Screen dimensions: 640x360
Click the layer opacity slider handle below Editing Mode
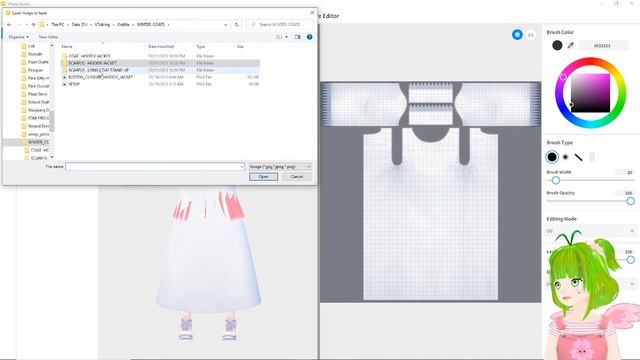pos(631,260)
